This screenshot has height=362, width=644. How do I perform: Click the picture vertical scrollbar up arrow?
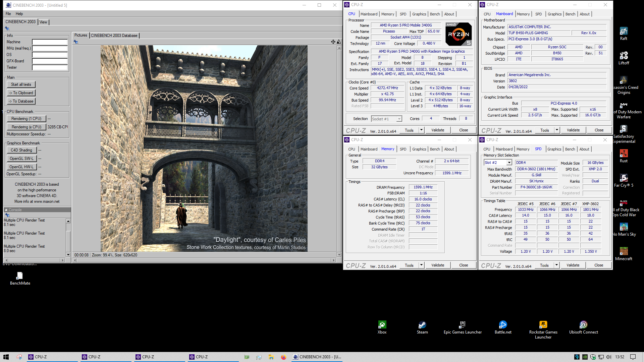339,48
